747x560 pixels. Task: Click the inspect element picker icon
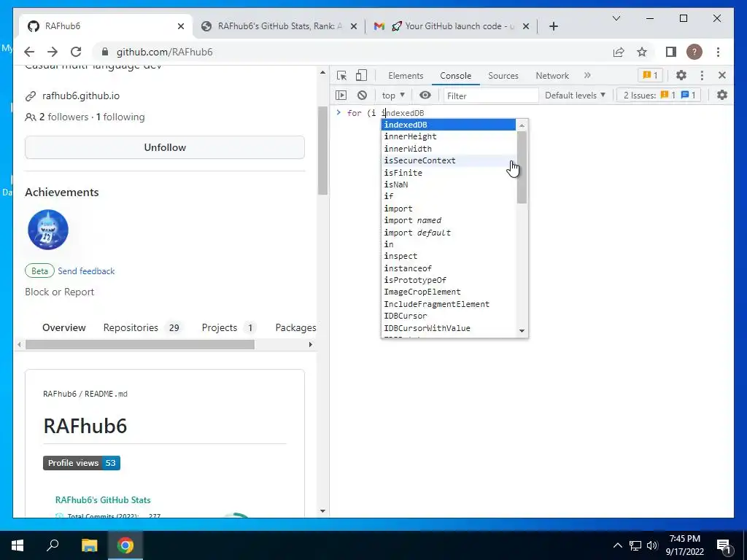tap(341, 75)
